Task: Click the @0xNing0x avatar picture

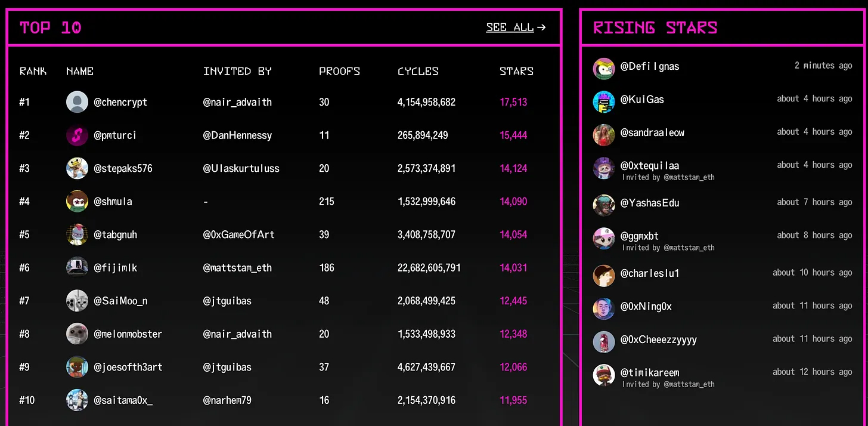Action: point(603,308)
